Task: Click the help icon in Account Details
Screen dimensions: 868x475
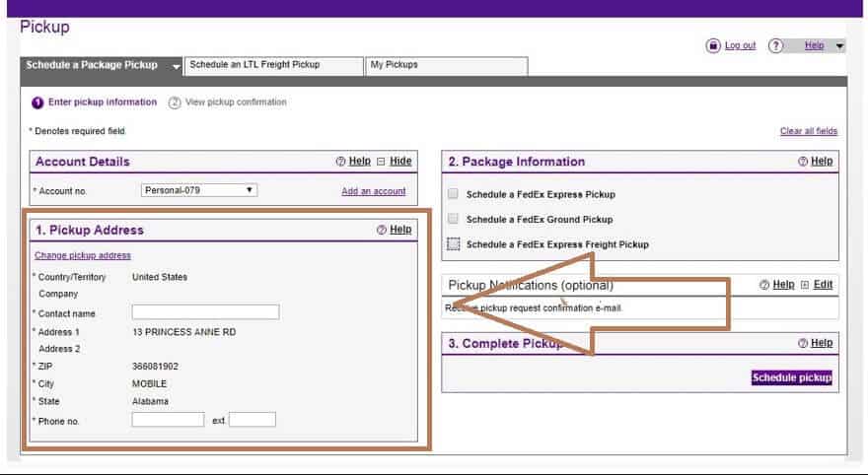Action: click(x=341, y=162)
